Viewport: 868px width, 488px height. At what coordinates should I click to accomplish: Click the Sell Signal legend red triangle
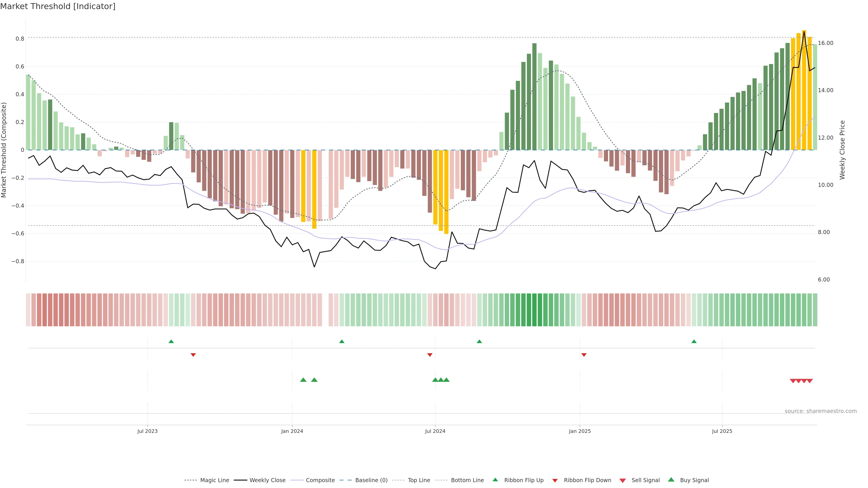[x=622, y=481]
